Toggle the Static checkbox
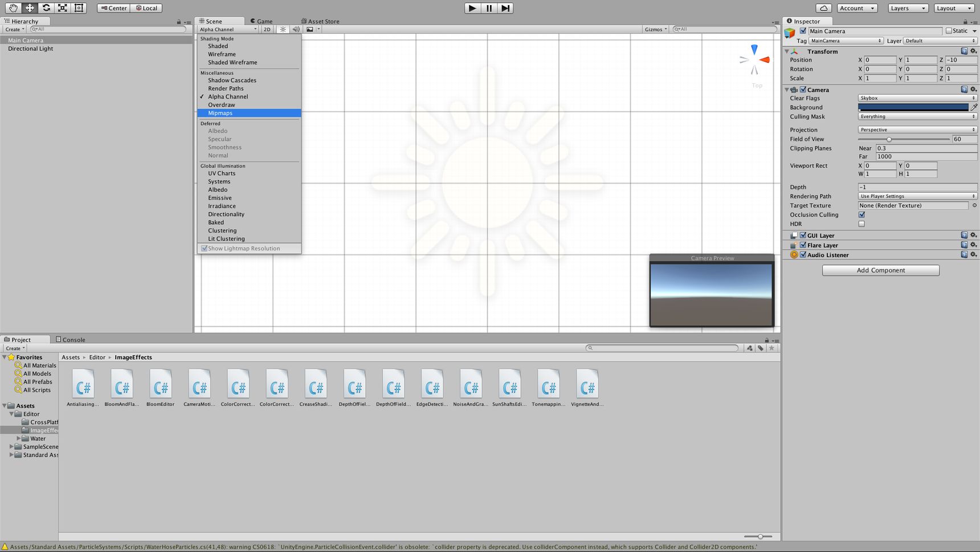This screenshot has height=552, width=980. (949, 31)
